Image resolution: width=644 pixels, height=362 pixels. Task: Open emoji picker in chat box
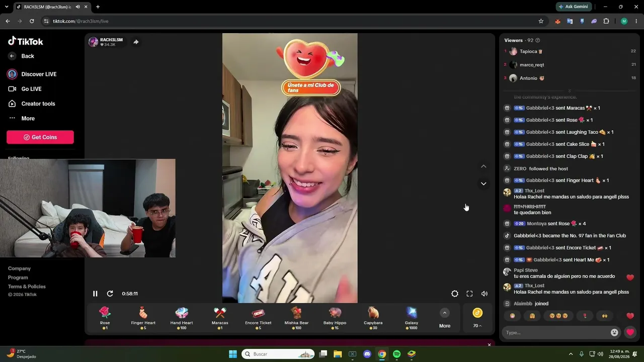coord(614,332)
